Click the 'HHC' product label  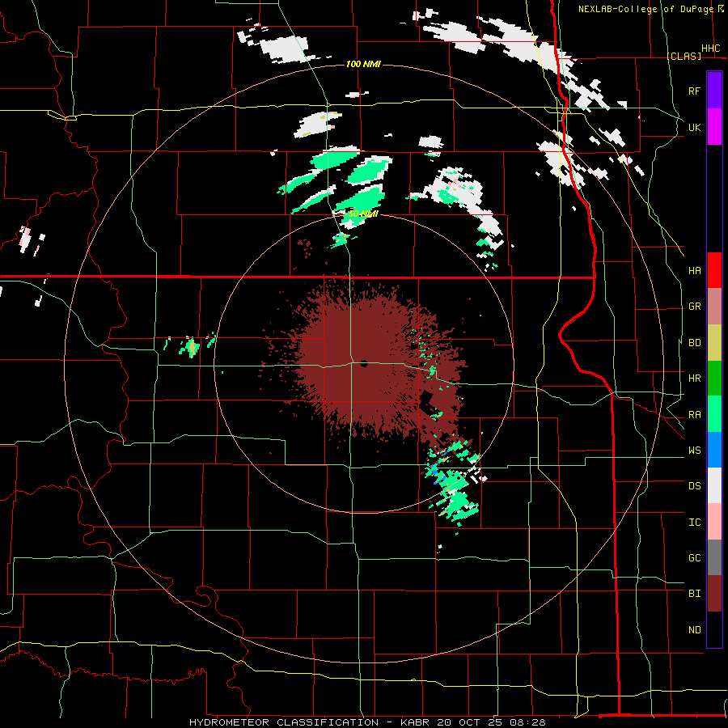pos(710,49)
